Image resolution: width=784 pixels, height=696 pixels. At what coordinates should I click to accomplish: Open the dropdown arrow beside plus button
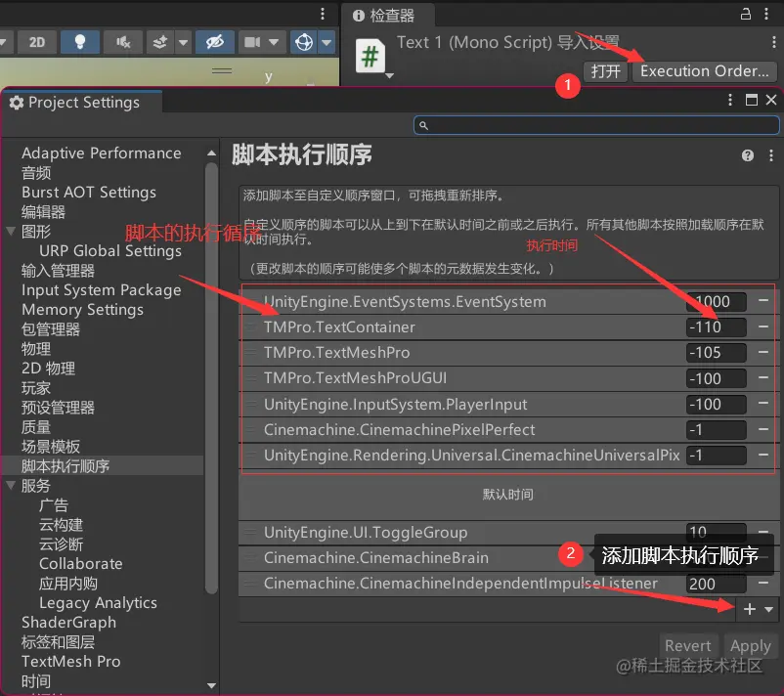point(769,609)
